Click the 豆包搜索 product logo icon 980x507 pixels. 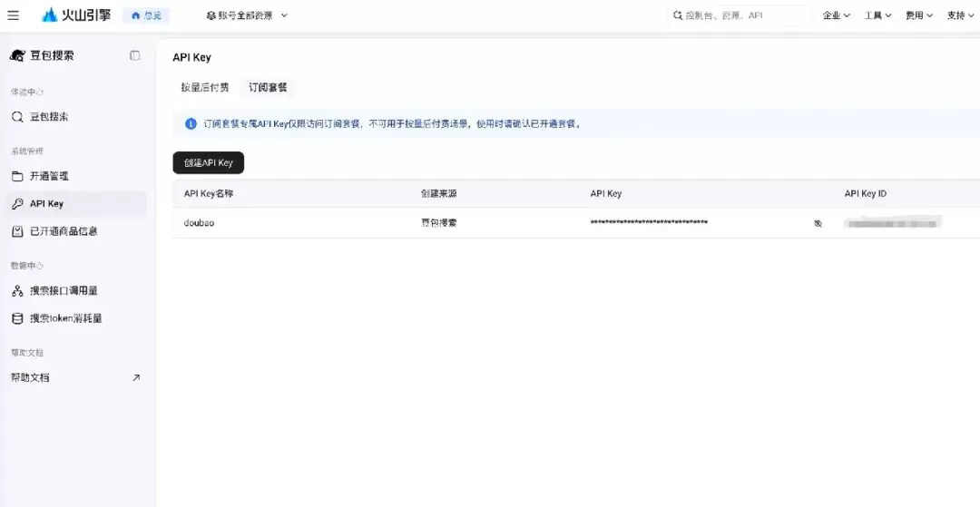pyautogui.click(x=17, y=55)
